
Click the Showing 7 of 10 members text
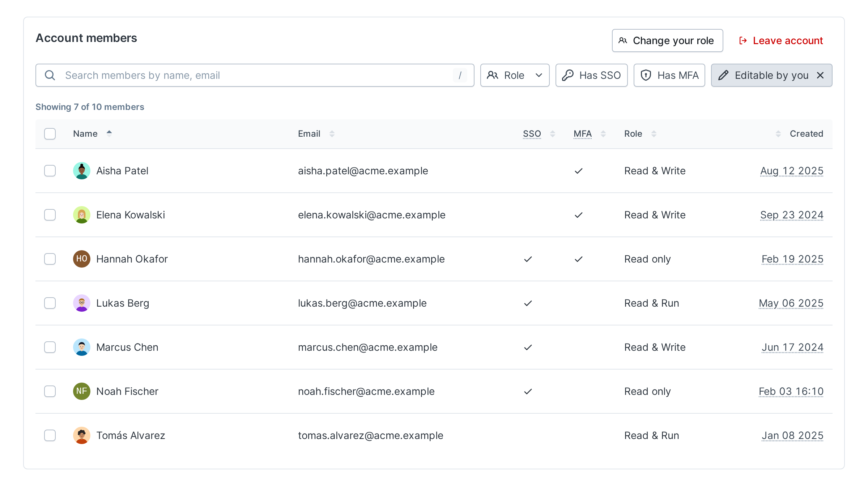pos(90,107)
